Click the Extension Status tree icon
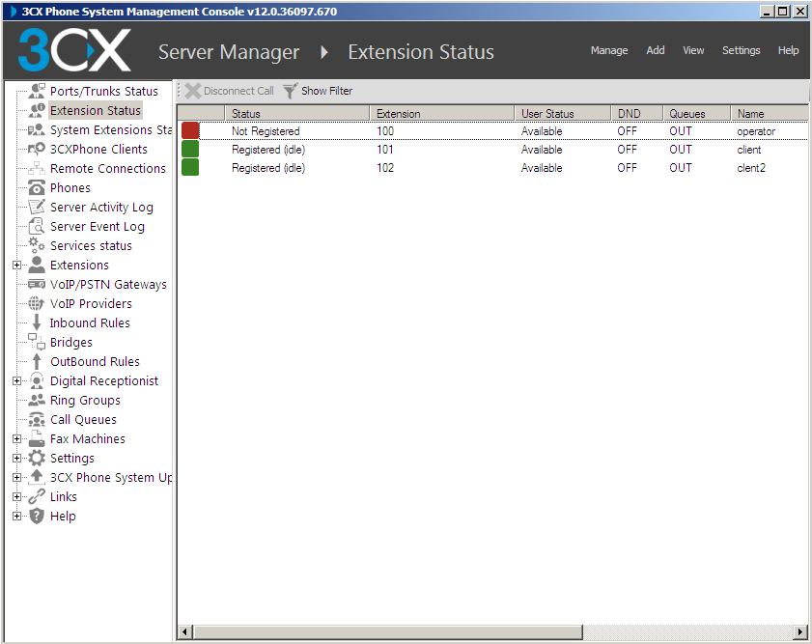This screenshot has height=644, width=812. (x=37, y=110)
